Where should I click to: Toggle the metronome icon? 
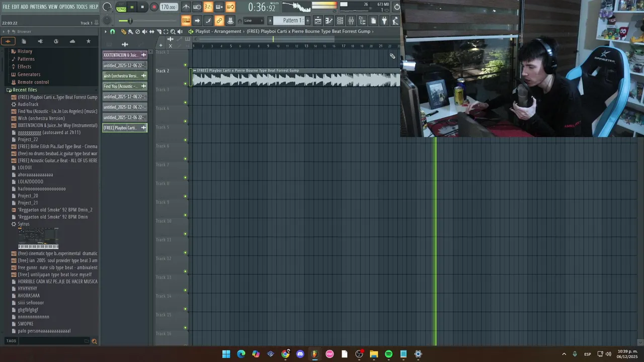[x=186, y=7]
